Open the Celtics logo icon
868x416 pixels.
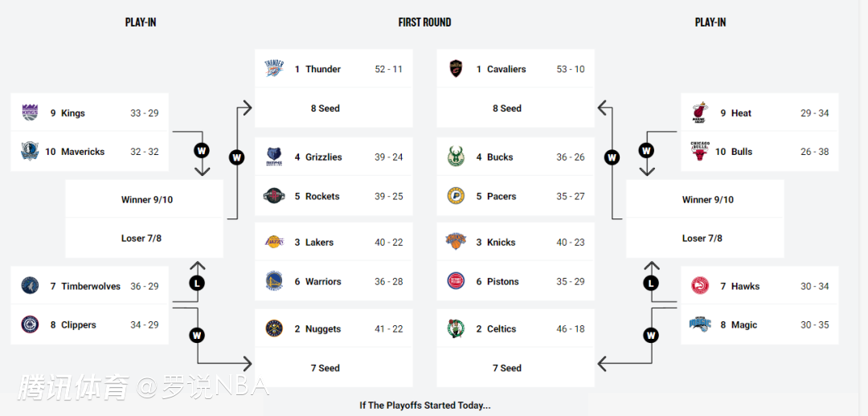456,328
